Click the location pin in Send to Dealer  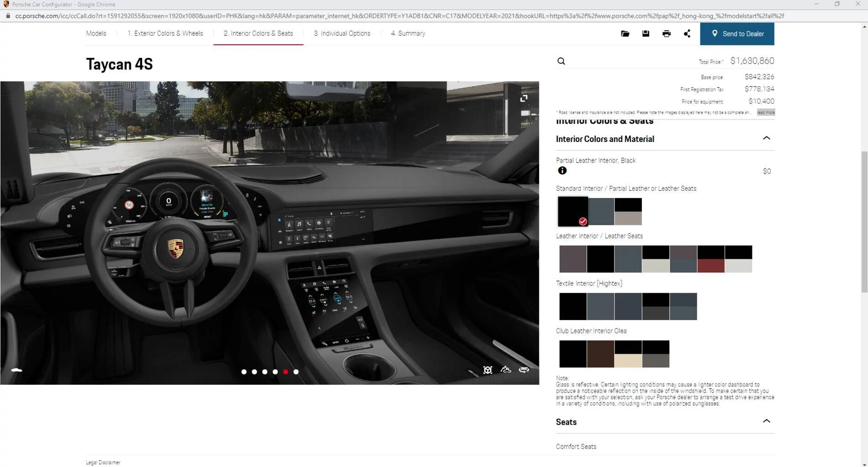[715, 33]
